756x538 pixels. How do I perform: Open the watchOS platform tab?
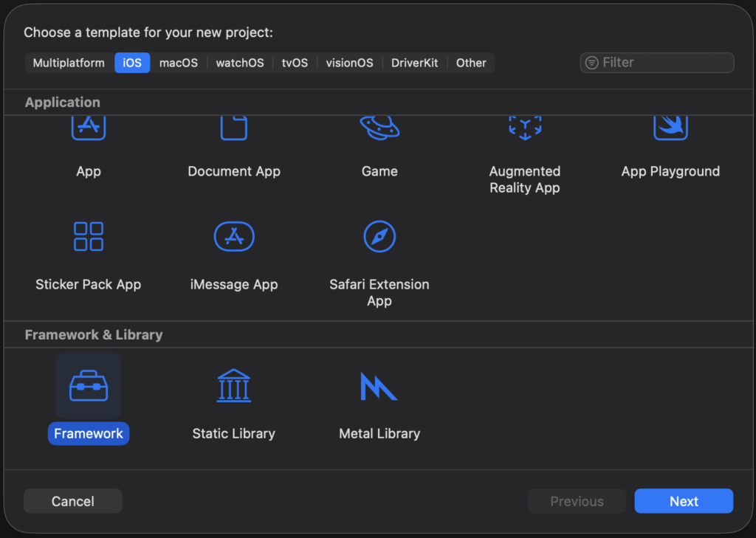click(x=240, y=63)
